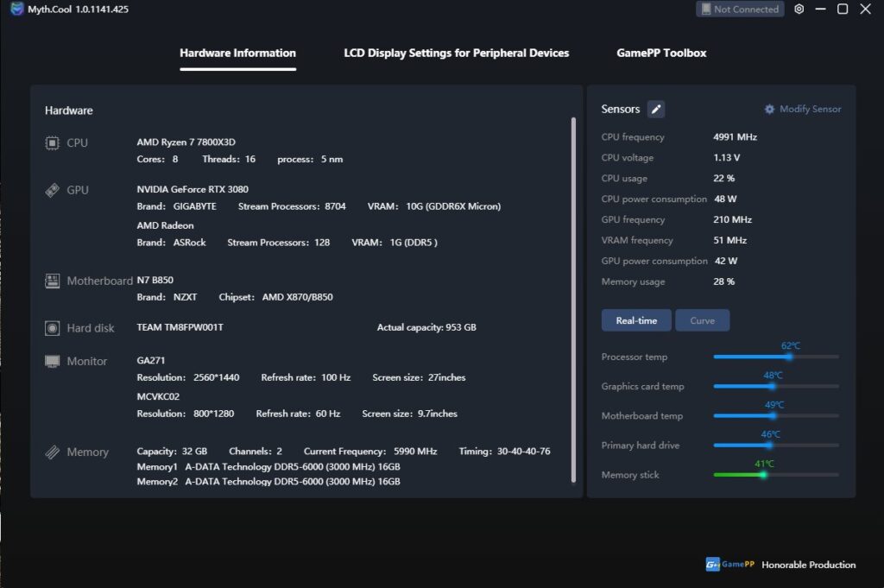The width and height of the screenshot is (884, 588).
Task: Click the GPU graphics card icon
Action: tap(53, 190)
